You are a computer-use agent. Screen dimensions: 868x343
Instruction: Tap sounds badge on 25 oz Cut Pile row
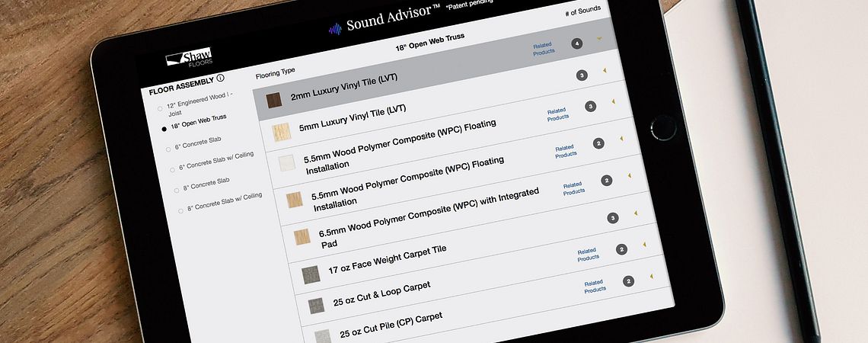(628, 281)
